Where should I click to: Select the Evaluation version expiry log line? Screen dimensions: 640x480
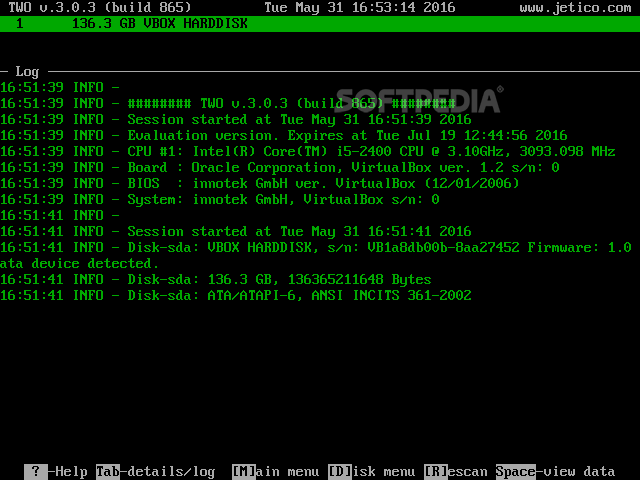coord(284,136)
